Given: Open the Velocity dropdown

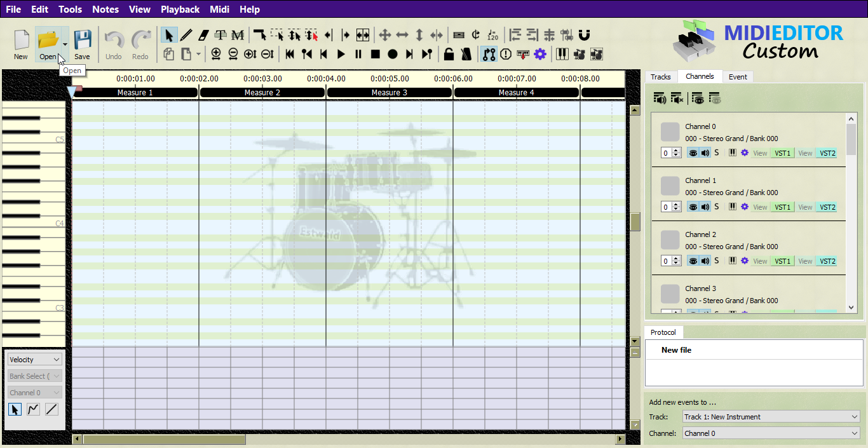Looking at the screenshot, I should coord(35,360).
